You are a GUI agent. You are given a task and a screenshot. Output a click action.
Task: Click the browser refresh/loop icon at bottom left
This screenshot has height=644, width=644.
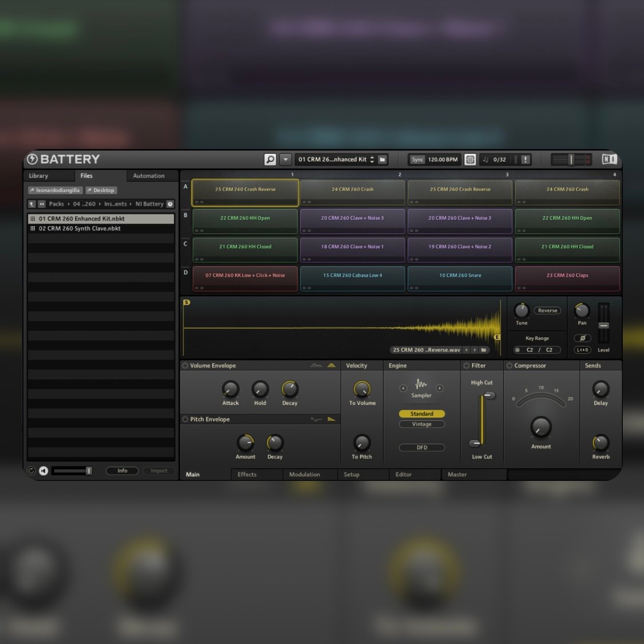(x=31, y=471)
